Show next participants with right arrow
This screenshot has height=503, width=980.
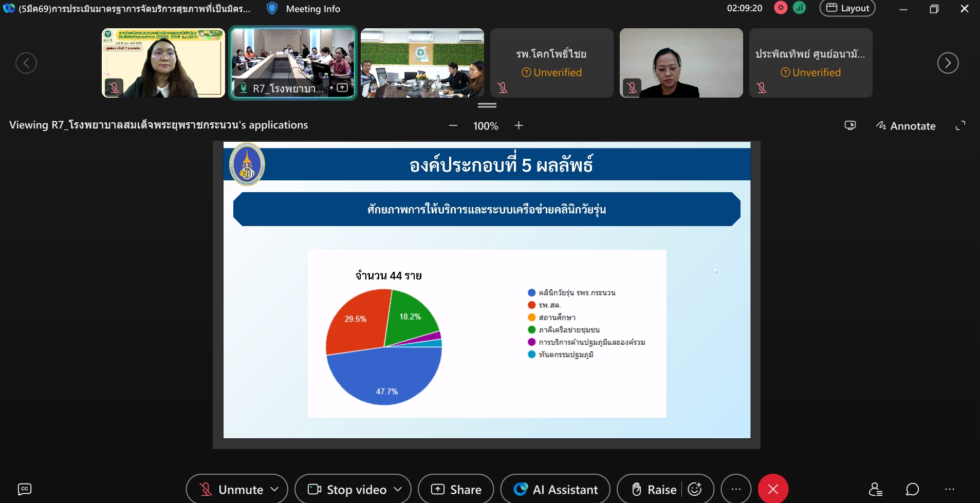point(948,63)
